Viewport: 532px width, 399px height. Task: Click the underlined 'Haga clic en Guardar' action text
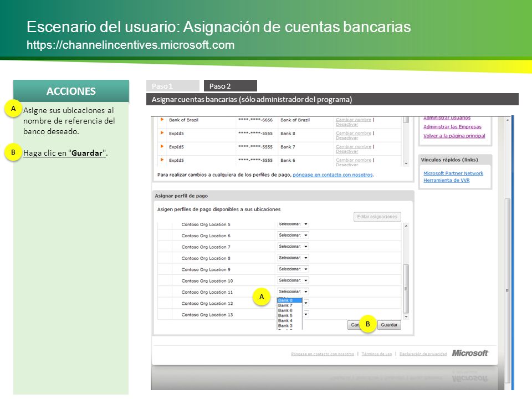64,153
